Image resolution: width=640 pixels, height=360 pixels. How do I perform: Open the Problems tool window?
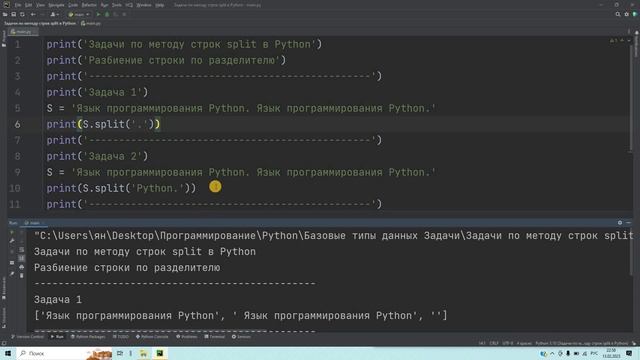click(x=187, y=337)
